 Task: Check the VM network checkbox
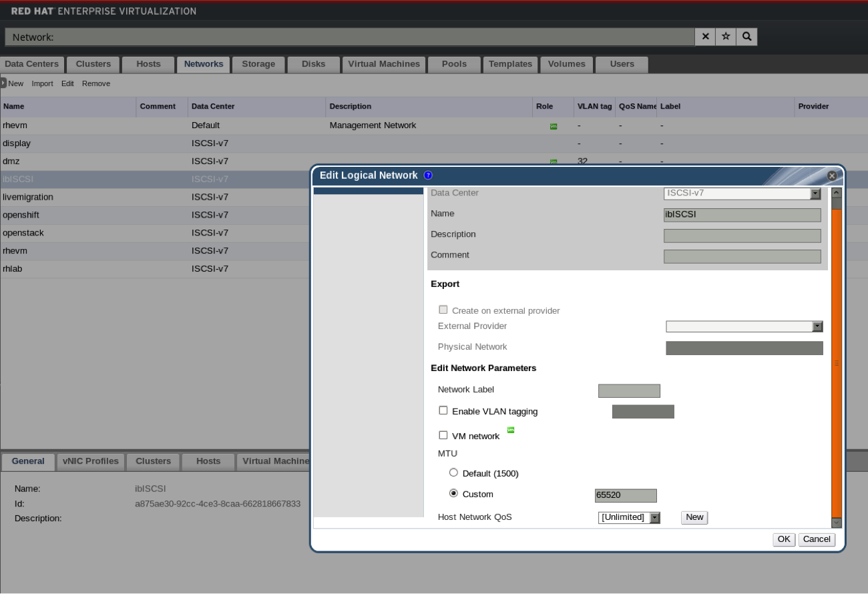pos(443,435)
